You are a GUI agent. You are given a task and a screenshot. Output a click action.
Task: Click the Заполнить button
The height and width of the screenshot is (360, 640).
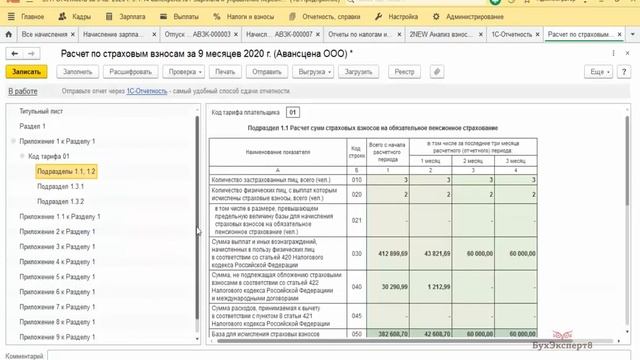coord(78,72)
